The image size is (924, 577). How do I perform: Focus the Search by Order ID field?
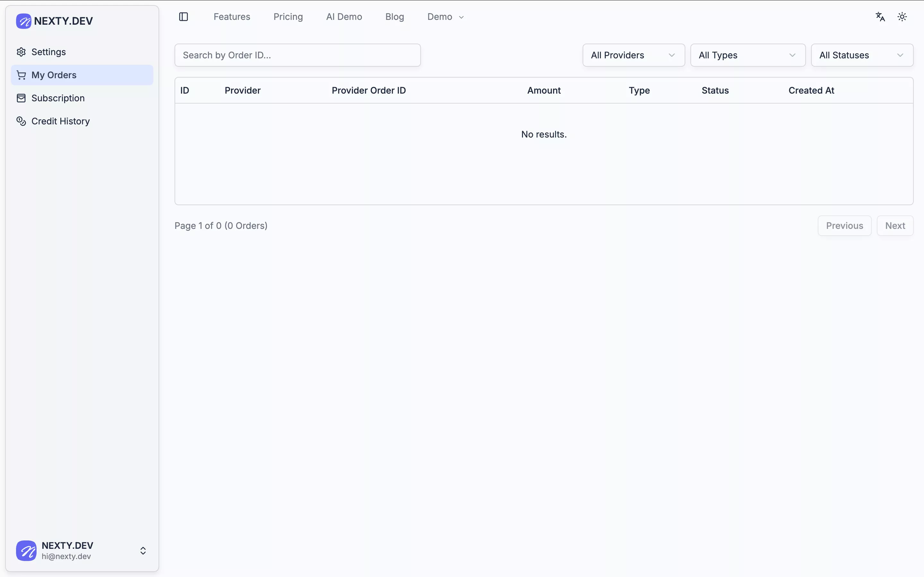297,55
